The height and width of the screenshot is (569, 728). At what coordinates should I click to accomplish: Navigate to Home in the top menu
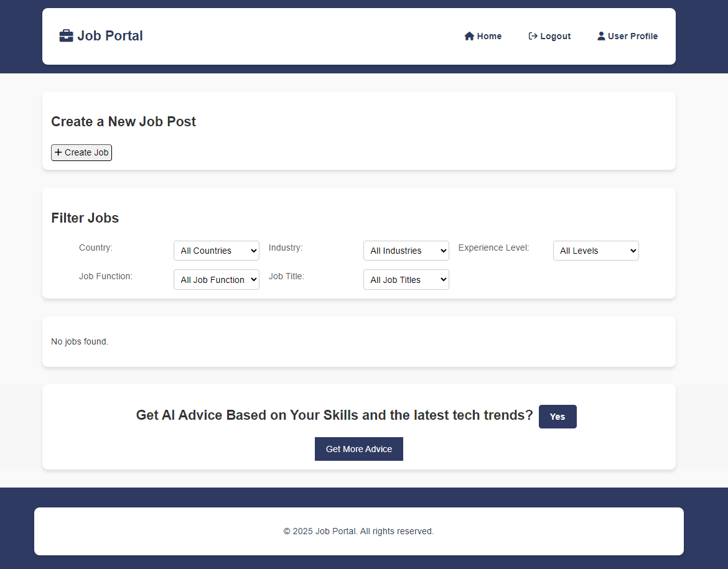click(483, 36)
